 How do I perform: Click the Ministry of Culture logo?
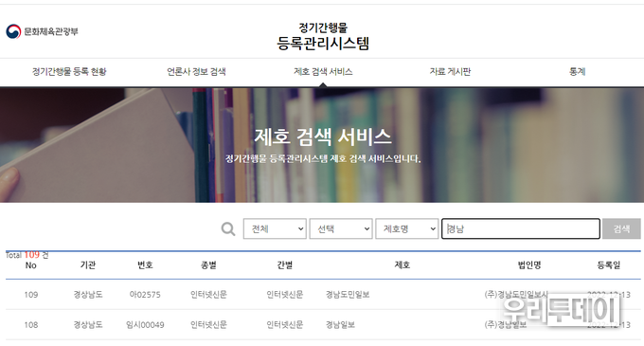click(42, 31)
